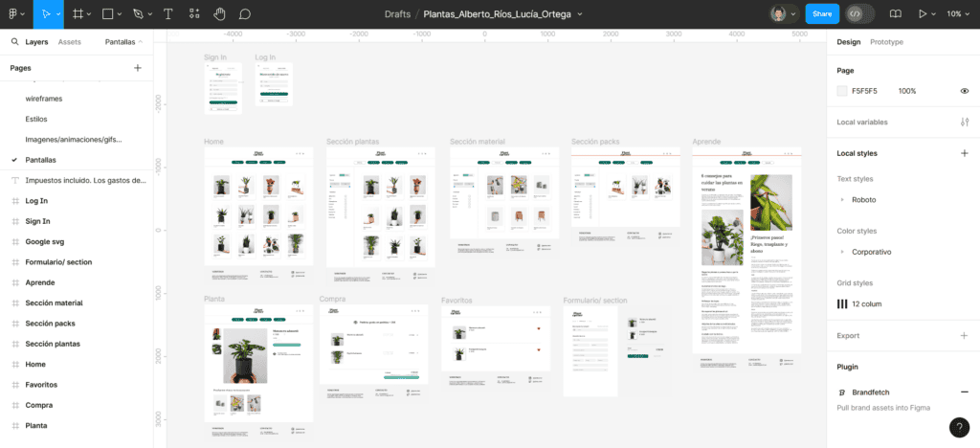The image size is (980, 448).
Task: Expand the Corporativo color styles group
Action: pos(842,252)
